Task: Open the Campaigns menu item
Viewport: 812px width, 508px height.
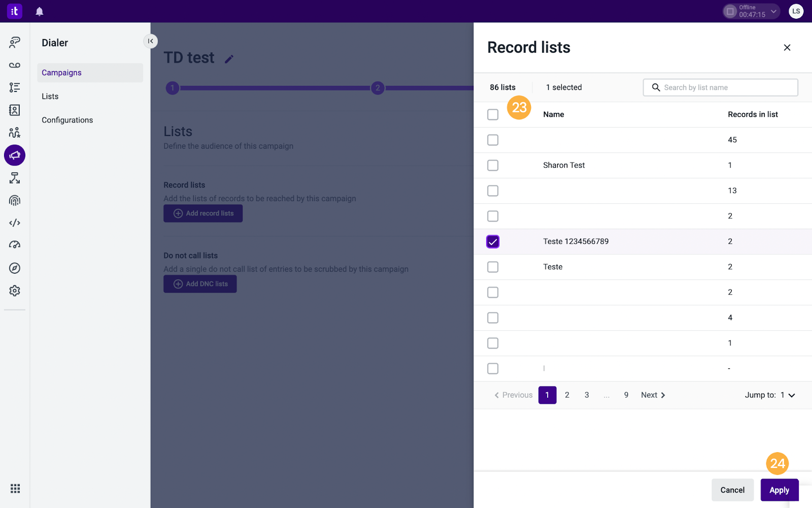Action: [90, 73]
